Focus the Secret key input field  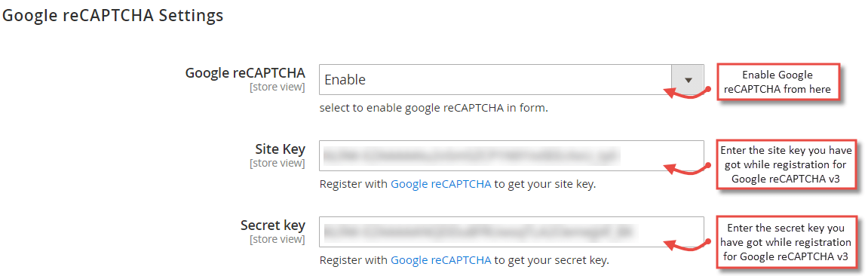click(x=511, y=232)
